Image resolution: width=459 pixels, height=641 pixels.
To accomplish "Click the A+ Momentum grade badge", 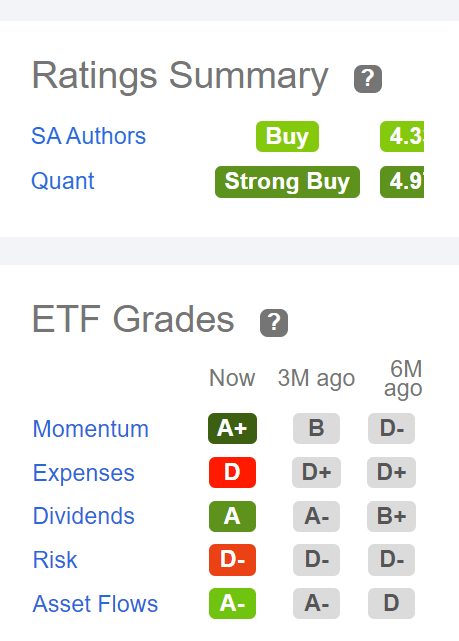I will pyautogui.click(x=233, y=428).
